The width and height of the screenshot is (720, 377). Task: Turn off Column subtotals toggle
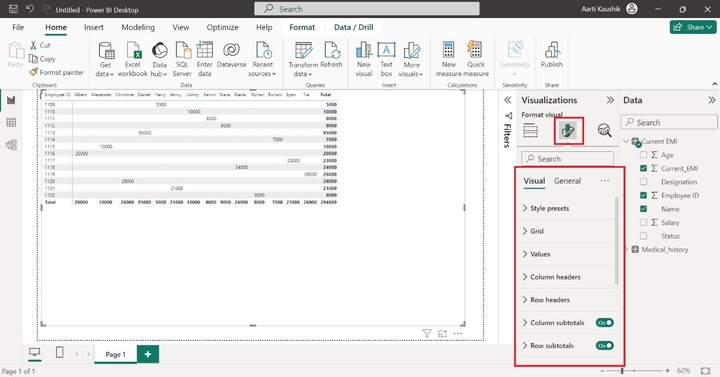(x=605, y=322)
